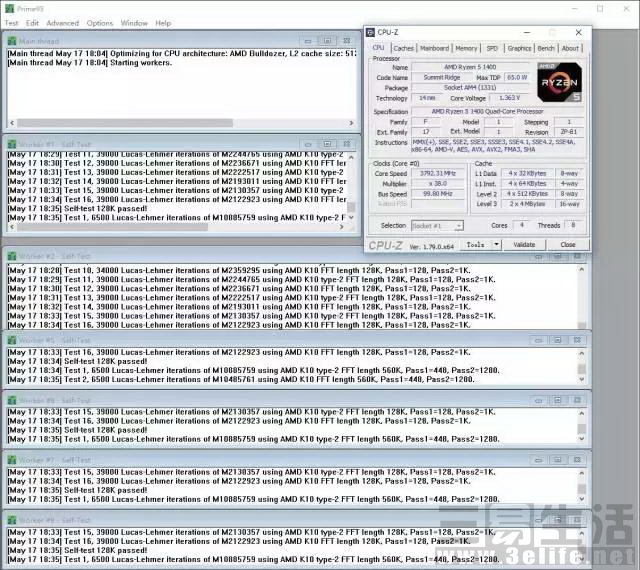Click Worker #5 vertical scroll up arrow
The image size is (640, 570).
pos(582,353)
